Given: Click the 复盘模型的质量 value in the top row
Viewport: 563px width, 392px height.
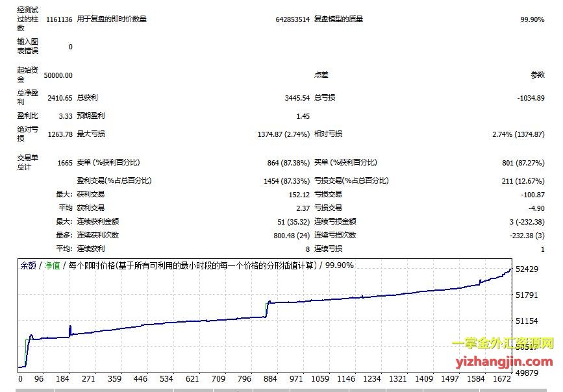Looking at the screenshot, I should point(532,19).
